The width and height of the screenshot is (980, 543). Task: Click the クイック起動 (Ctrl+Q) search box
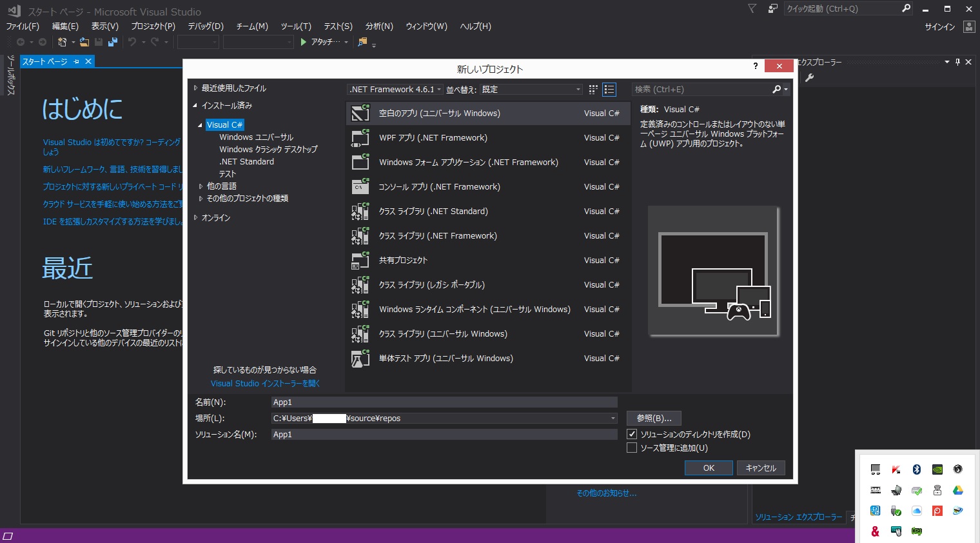(x=848, y=8)
